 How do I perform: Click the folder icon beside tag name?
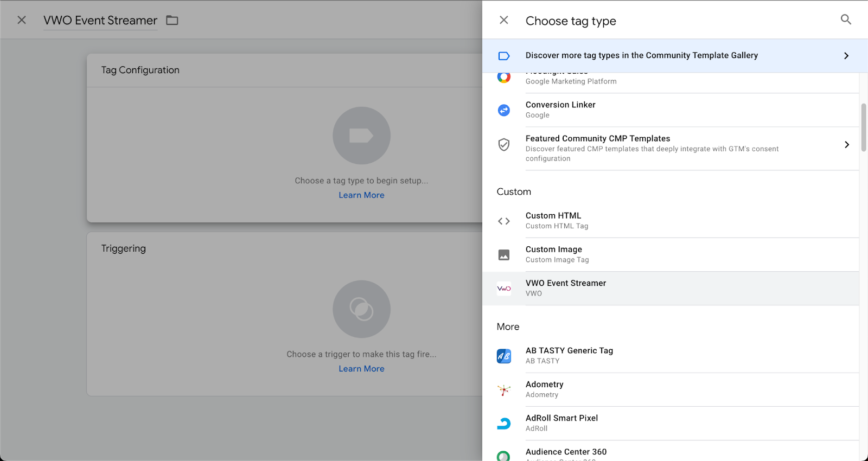coord(172,20)
